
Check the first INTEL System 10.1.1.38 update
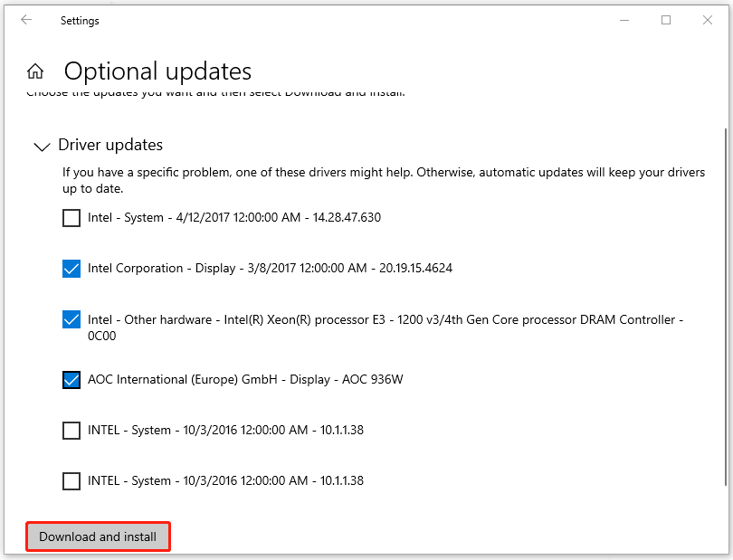click(71, 431)
